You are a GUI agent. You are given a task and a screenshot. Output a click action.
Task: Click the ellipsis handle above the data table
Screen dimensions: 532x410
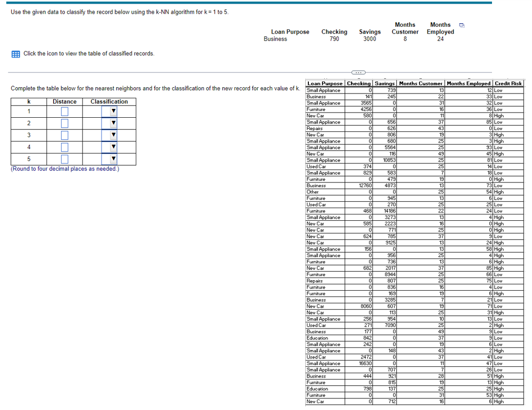[358, 73]
